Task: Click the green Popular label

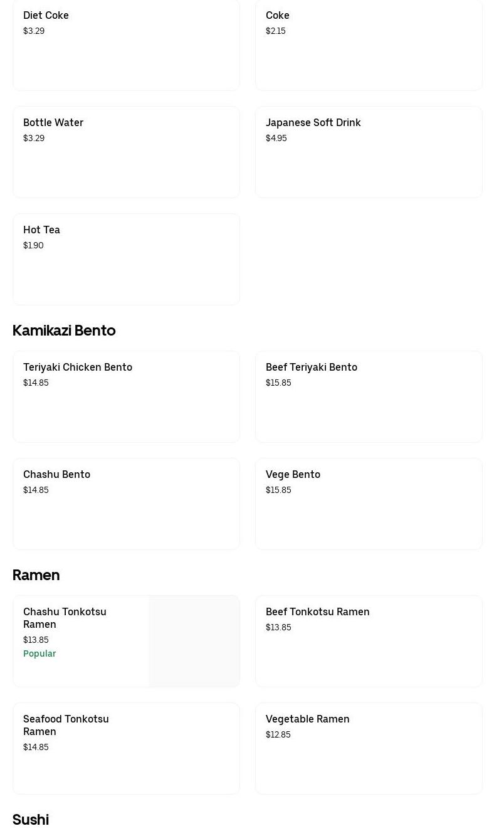Action: pyautogui.click(x=39, y=654)
